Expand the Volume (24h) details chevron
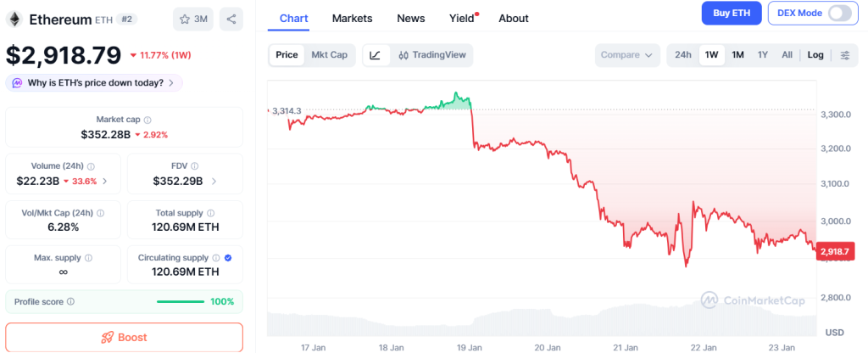Screen dimensions: 868x353 click(104, 181)
